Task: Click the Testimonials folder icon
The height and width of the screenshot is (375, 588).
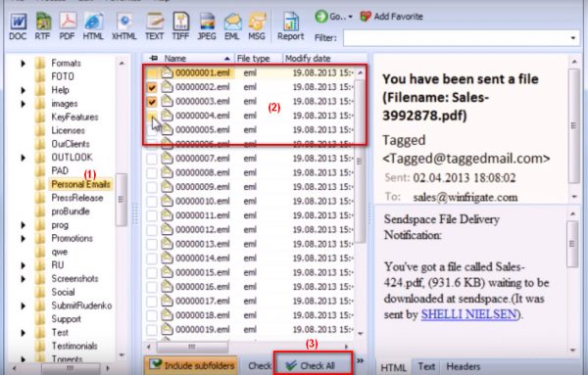Action: [x=40, y=347]
